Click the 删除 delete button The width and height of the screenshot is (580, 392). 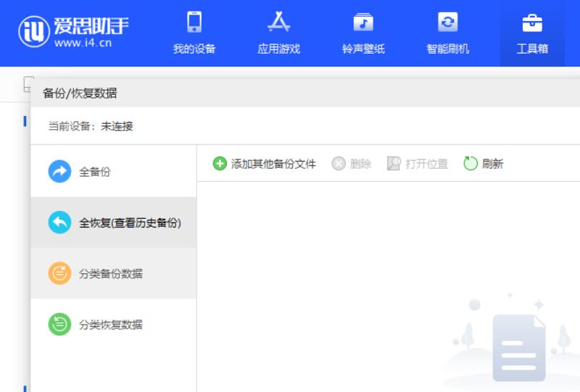point(352,164)
